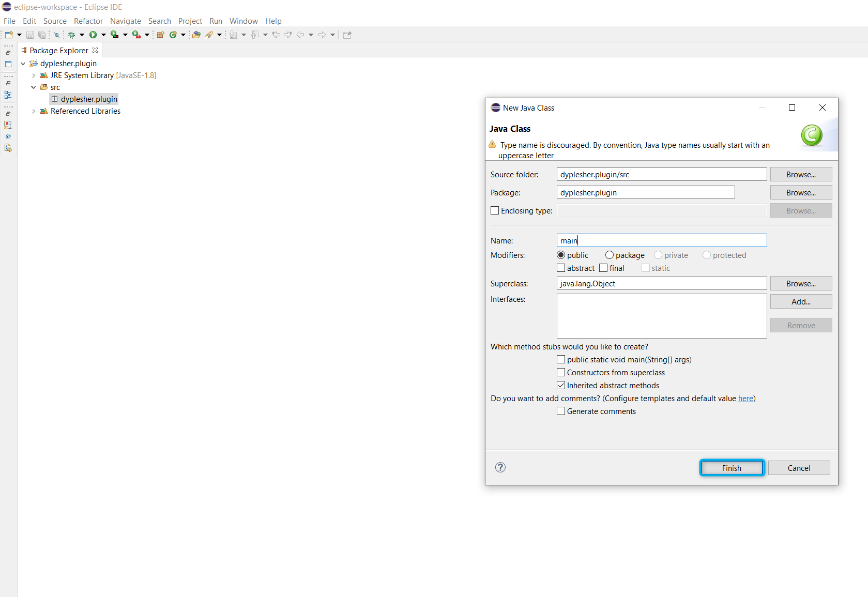
Task: Open the New Java Class dropdown arrow
Action: 183,35
